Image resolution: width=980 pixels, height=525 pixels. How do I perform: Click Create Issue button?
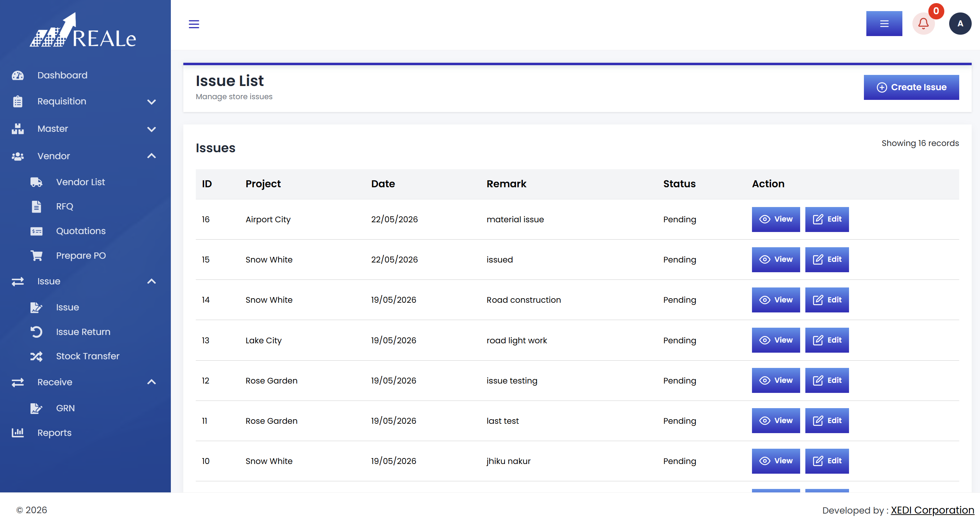coord(911,87)
